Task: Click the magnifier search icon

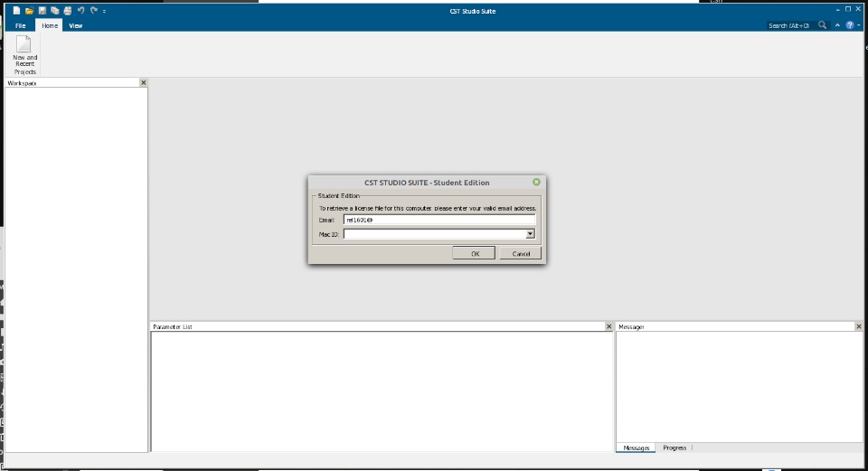Action: click(x=823, y=25)
